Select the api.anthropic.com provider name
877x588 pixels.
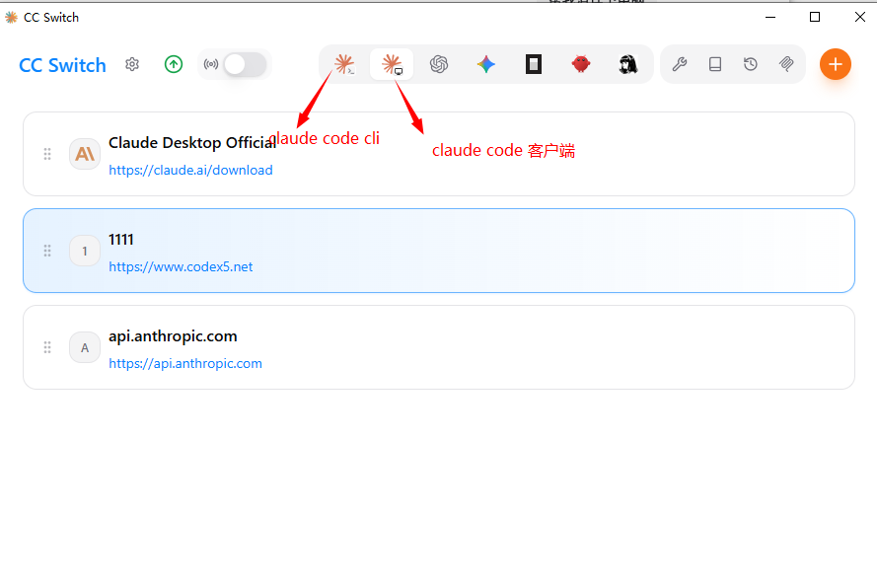click(x=173, y=336)
